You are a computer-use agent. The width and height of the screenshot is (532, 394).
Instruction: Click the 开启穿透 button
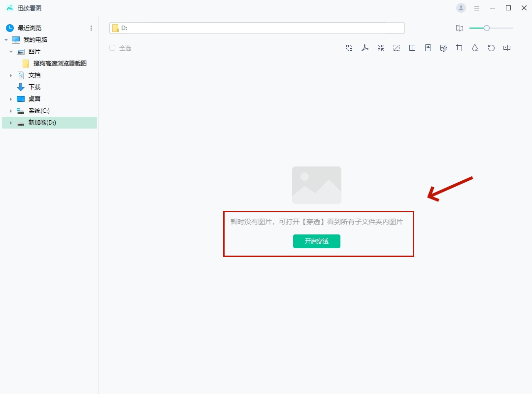(x=317, y=241)
